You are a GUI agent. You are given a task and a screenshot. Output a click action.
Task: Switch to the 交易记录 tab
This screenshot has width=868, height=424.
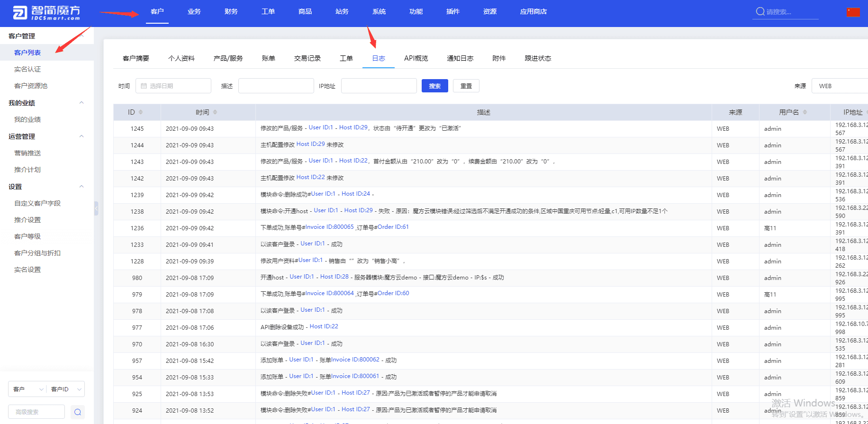(x=307, y=58)
